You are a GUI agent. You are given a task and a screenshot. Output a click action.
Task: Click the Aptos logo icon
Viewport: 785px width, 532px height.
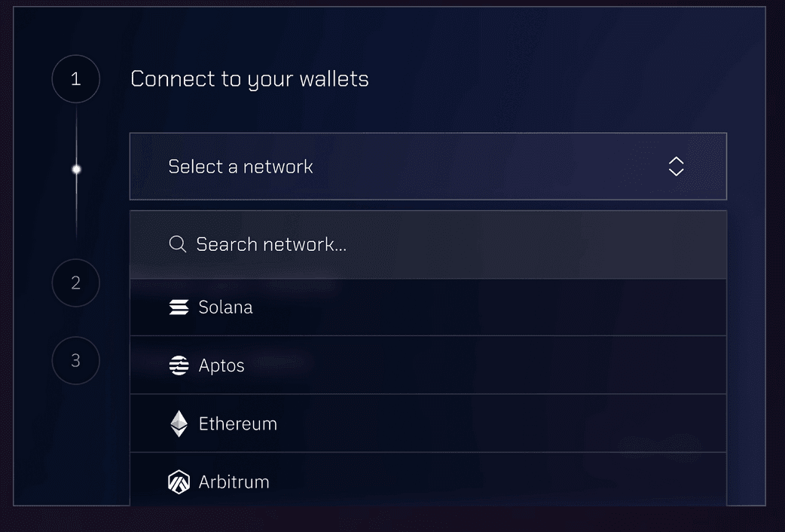tap(179, 365)
